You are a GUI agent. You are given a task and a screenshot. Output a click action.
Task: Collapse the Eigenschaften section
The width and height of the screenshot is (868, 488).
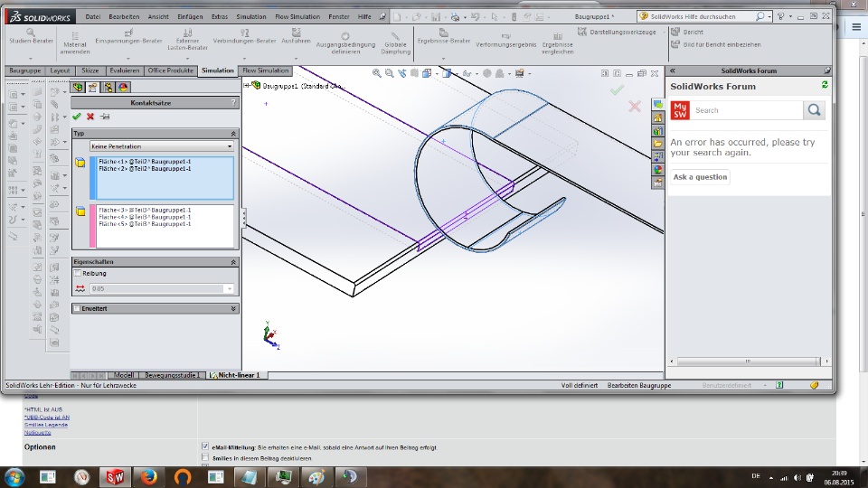click(233, 262)
